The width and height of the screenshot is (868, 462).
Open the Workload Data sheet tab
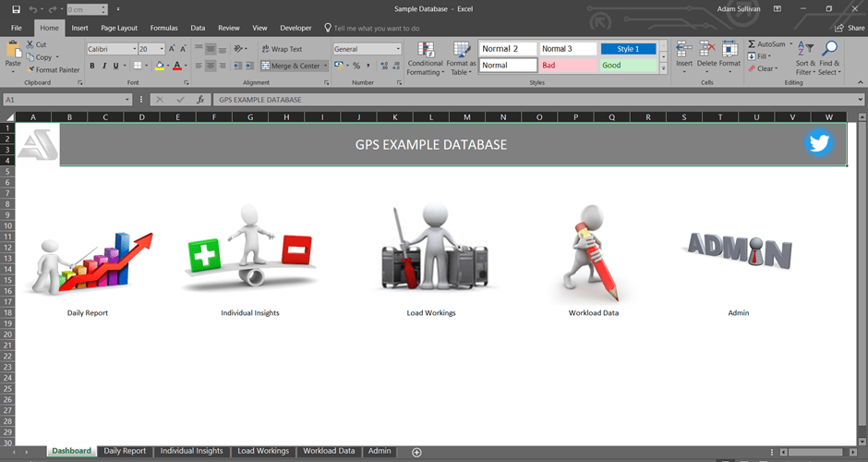(x=329, y=451)
